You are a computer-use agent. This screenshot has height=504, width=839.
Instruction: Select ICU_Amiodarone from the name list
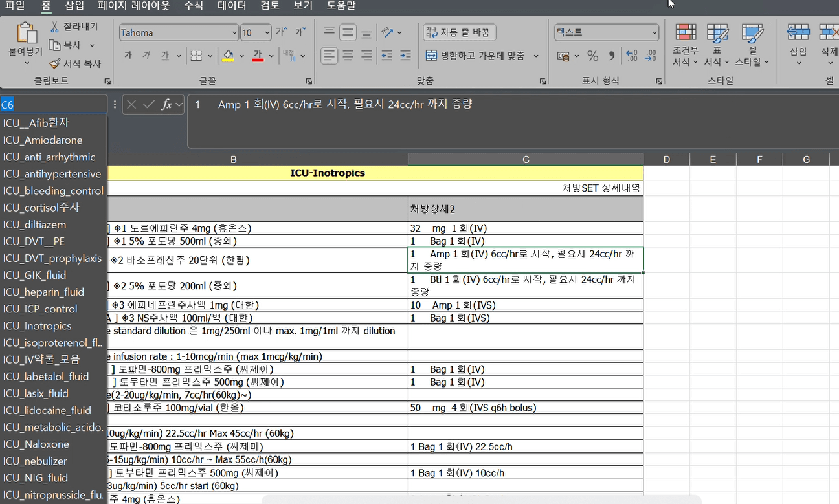tap(43, 140)
